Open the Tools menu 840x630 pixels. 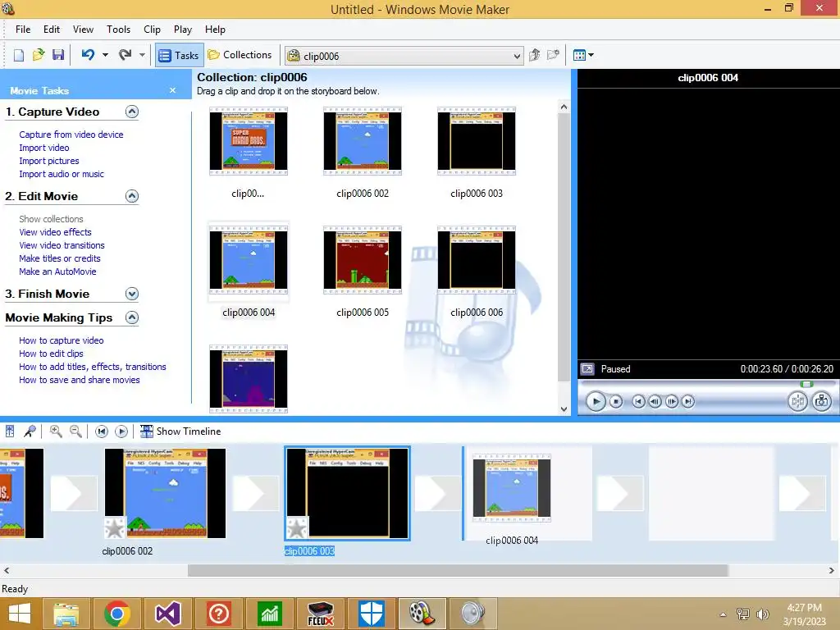click(118, 30)
